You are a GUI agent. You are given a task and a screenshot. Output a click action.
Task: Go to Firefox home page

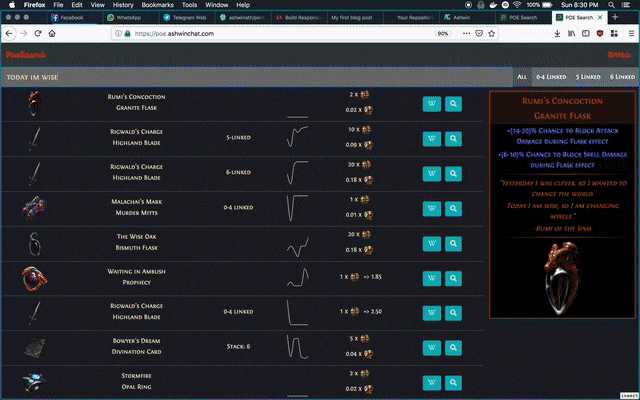point(52,33)
